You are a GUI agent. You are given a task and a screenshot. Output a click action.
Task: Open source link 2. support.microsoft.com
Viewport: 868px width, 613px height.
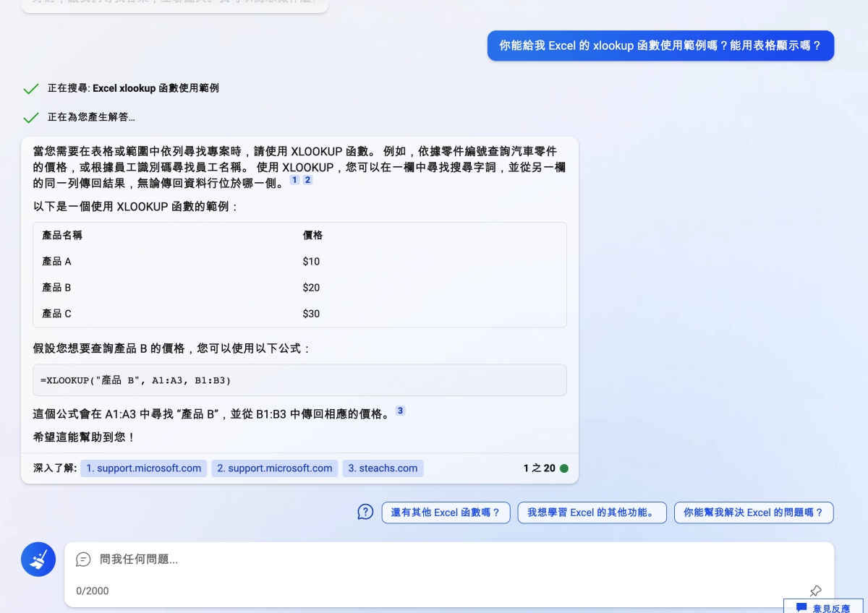(274, 468)
